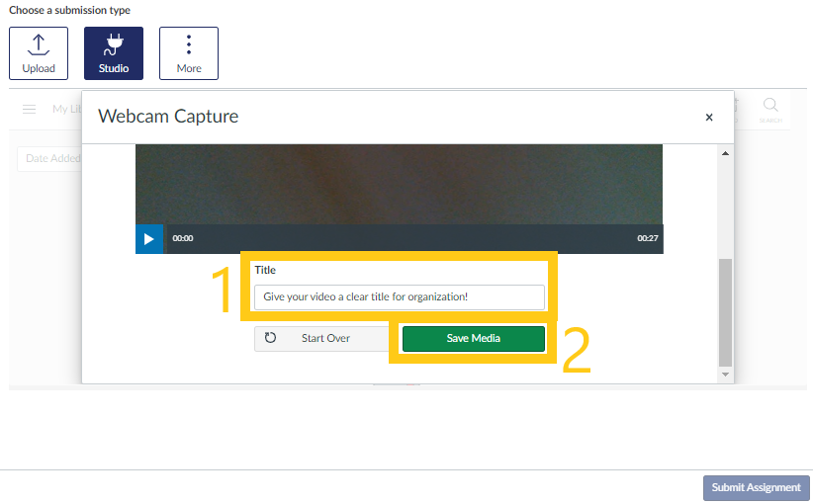Close the Webcam Capture dialog
The height and width of the screenshot is (504, 813).
[x=709, y=118]
